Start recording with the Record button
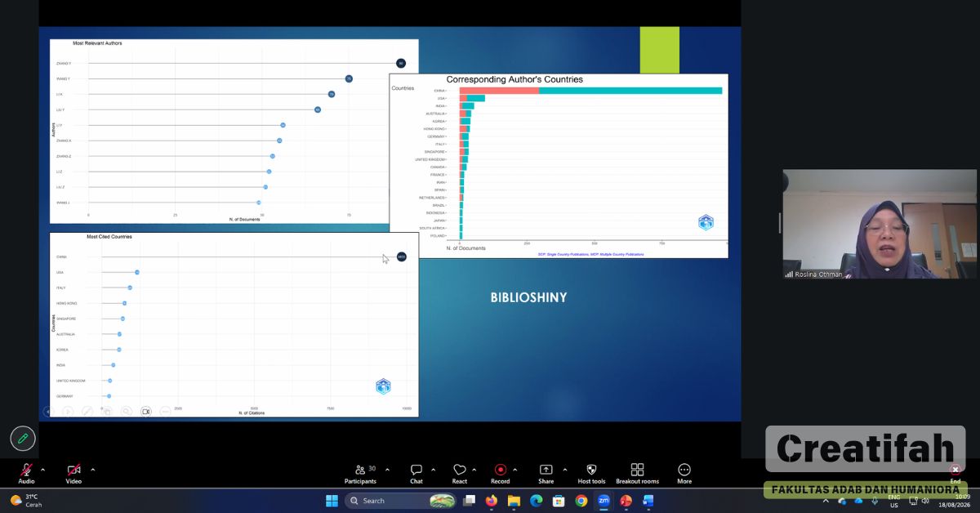 tap(500, 473)
